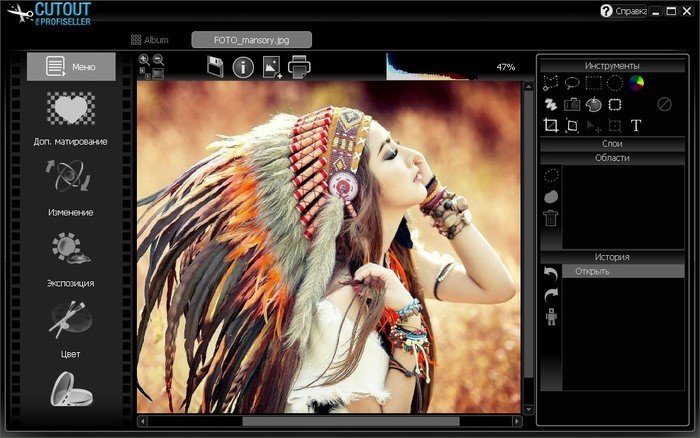Click the horizontal scrollbar thumb
The image size is (700, 438).
(351, 421)
